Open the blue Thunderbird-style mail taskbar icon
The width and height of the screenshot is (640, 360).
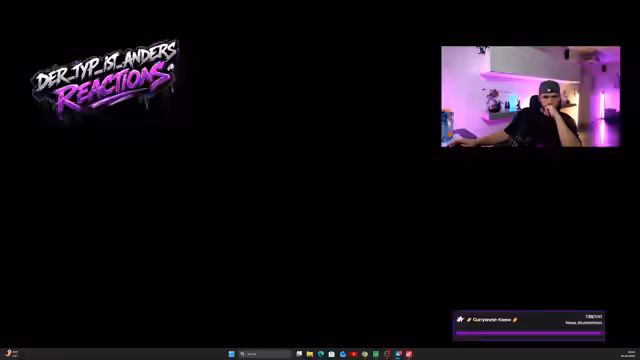343,354
